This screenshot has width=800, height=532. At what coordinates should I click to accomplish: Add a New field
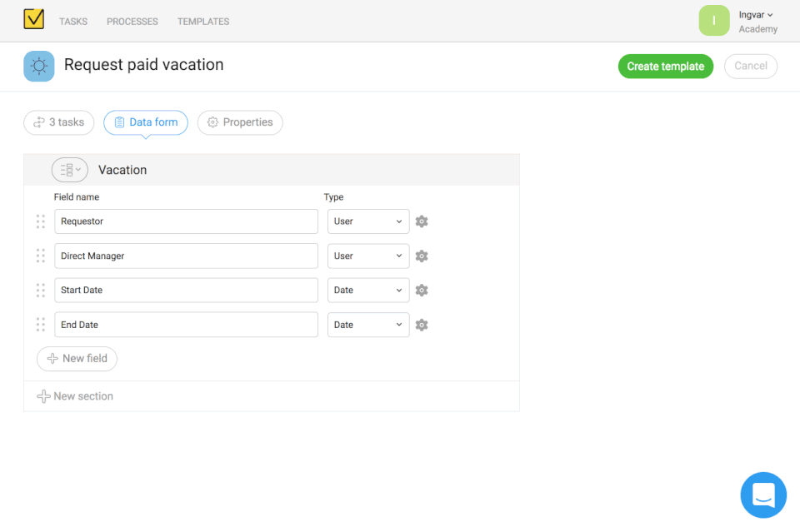(77, 359)
